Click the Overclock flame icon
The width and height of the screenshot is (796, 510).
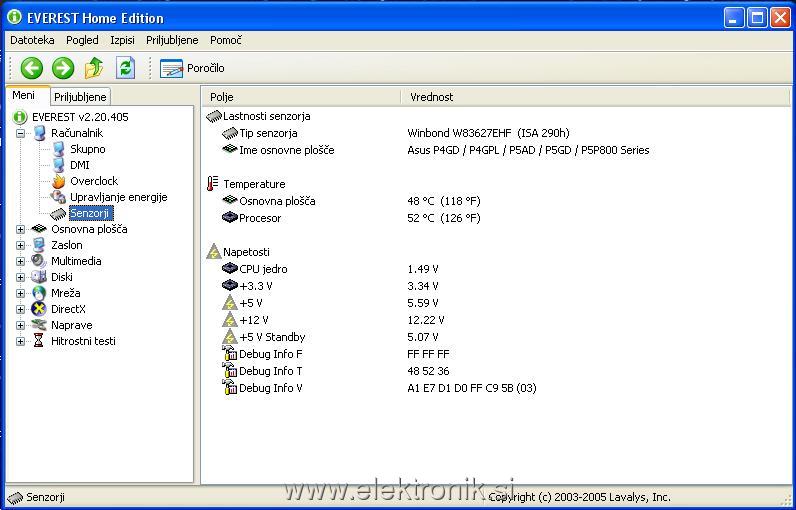58,181
